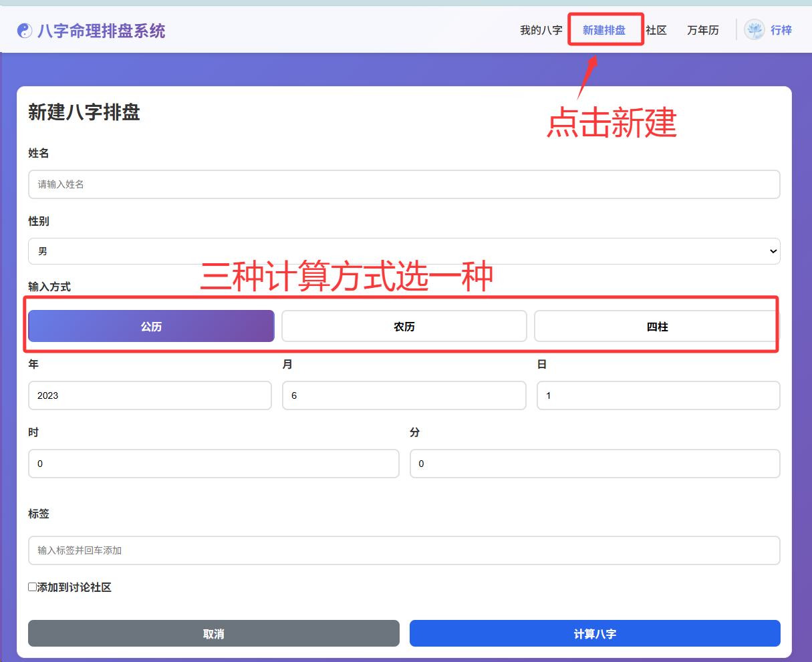Screen dimensions: 812x662
Task: Click the 年 field showing 2023
Action: click(x=150, y=395)
